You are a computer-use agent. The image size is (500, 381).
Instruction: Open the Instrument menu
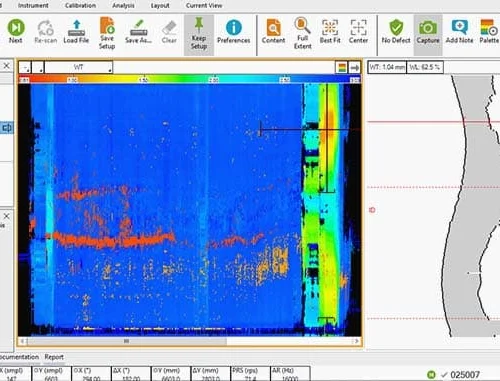(x=33, y=6)
